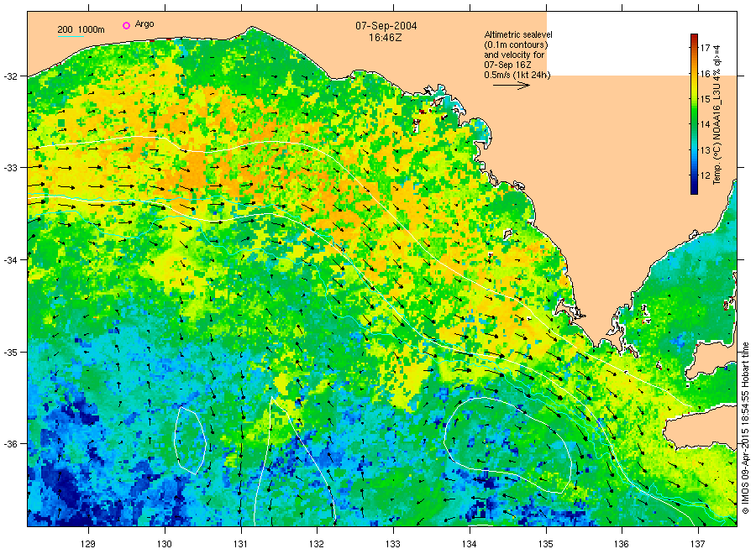This screenshot has width=756, height=554.
Task: Click the '137' longitude axis label
Action: [x=698, y=544]
